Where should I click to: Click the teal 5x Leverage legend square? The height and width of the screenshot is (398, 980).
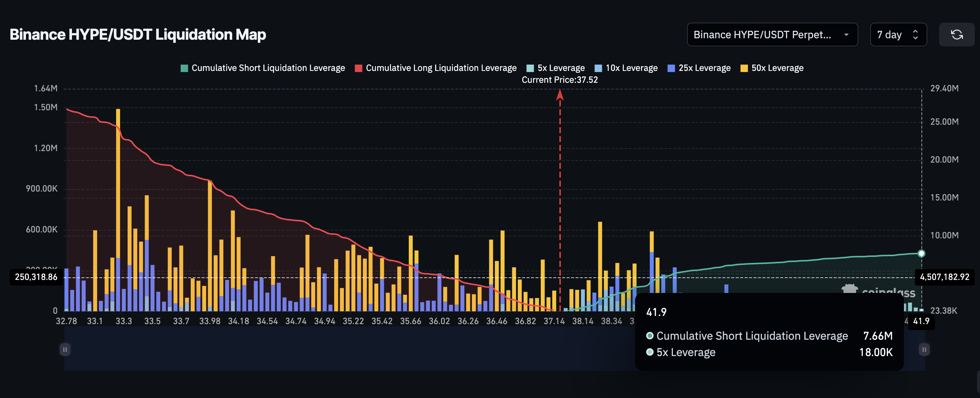coord(531,68)
